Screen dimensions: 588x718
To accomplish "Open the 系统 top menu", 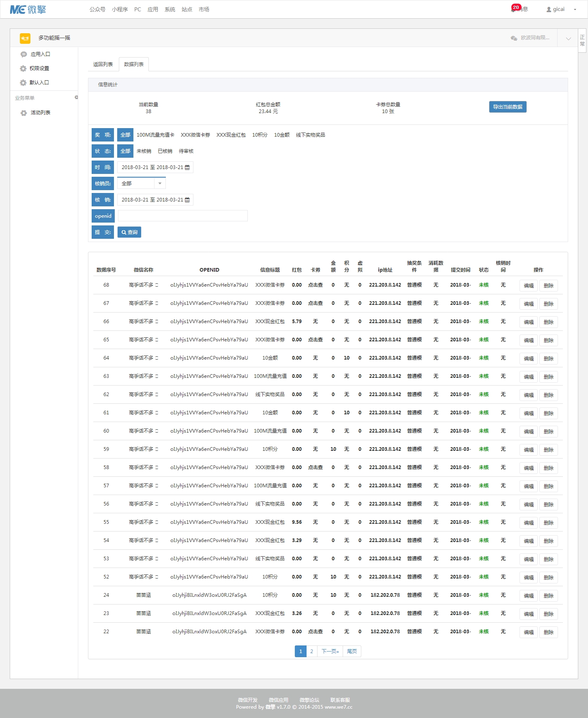I will pyautogui.click(x=170, y=9).
